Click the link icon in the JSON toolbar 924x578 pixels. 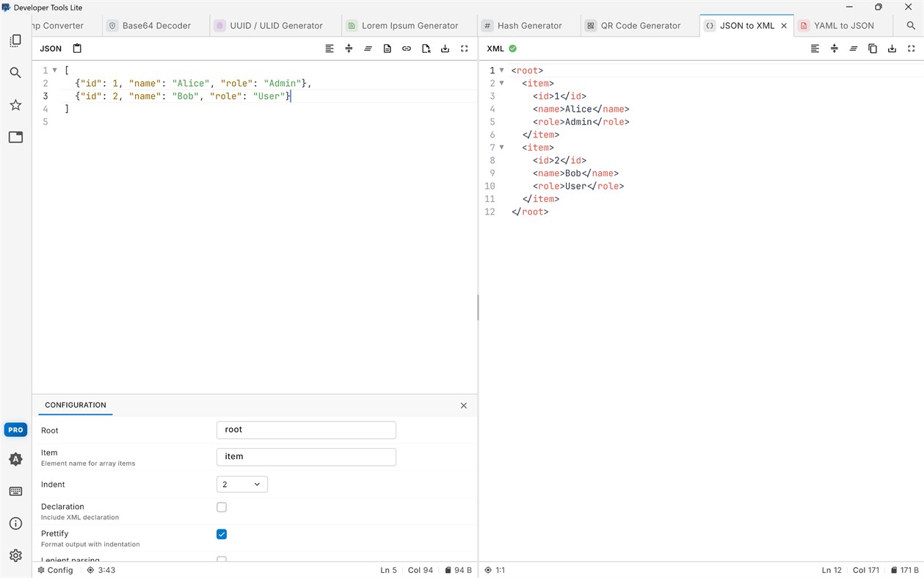tap(407, 48)
